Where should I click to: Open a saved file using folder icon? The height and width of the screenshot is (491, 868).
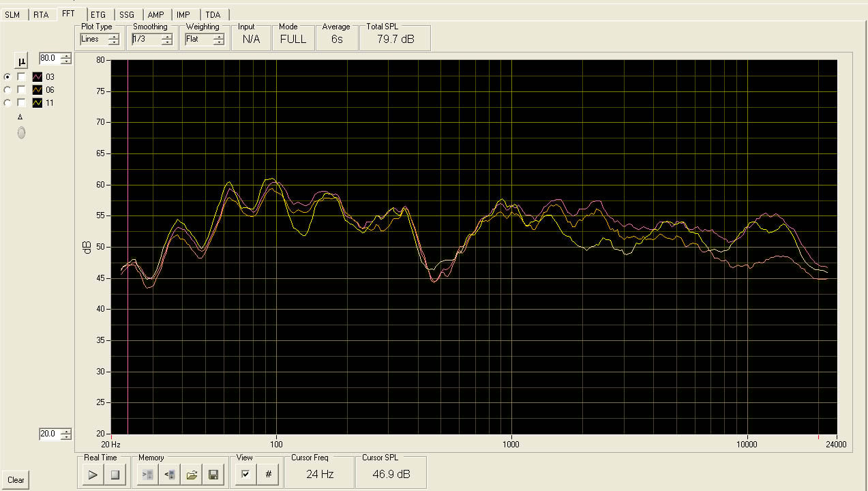[192, 474]
